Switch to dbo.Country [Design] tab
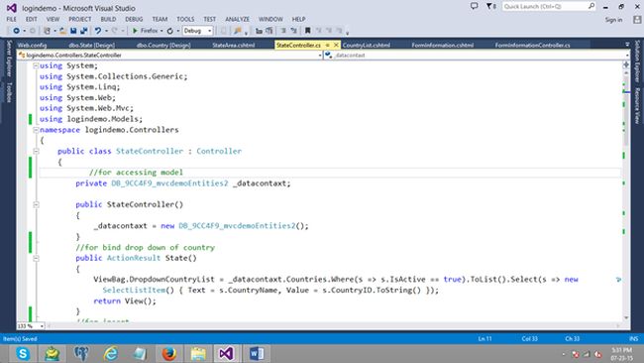This screenshot has width=644, height=363. [x=163, y=46]
